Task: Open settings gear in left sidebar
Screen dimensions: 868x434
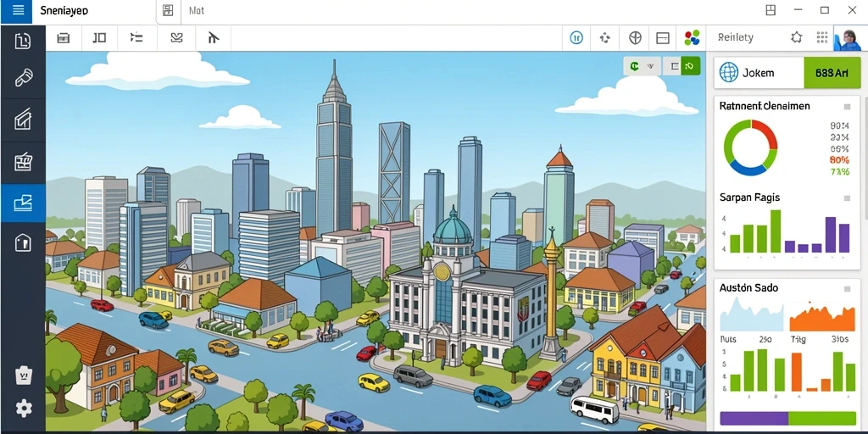Action: [x=23, y=409]
